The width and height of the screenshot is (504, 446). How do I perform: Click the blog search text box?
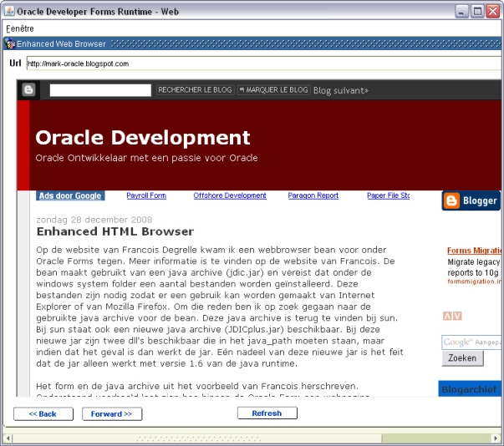pyautogui.click(x=100, y=90)
